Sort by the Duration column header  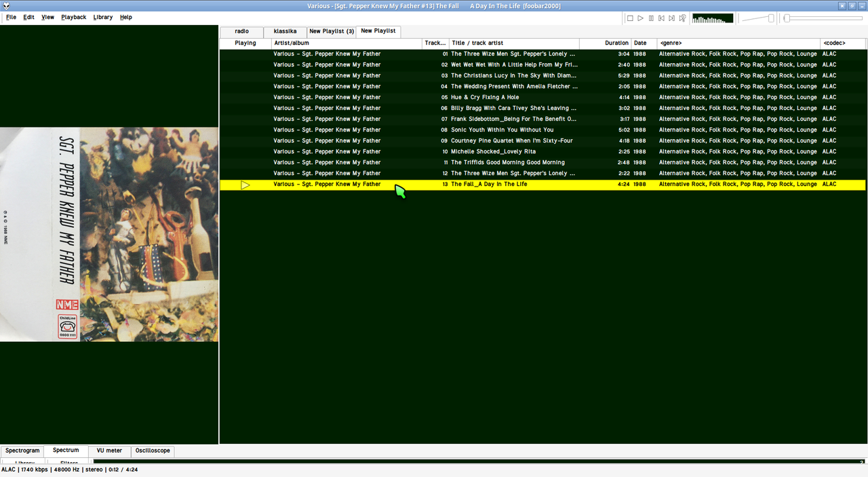point(606,43)
